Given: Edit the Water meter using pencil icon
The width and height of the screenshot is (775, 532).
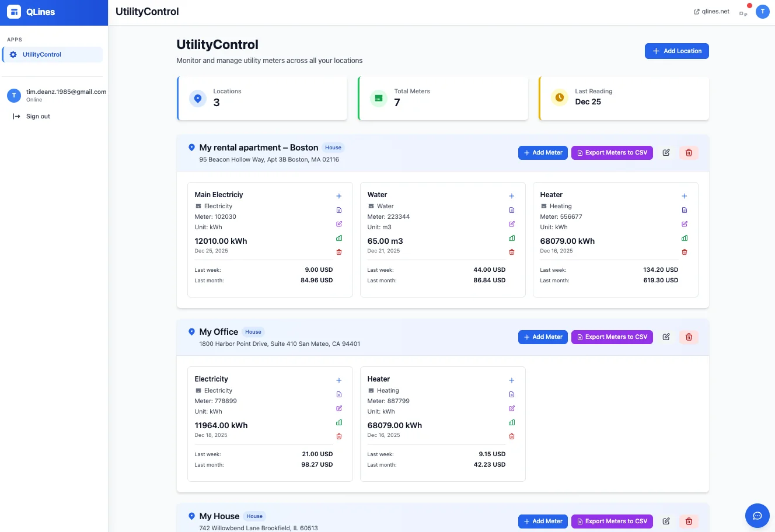Looking at the screenshot, I should tap(512, 224).
